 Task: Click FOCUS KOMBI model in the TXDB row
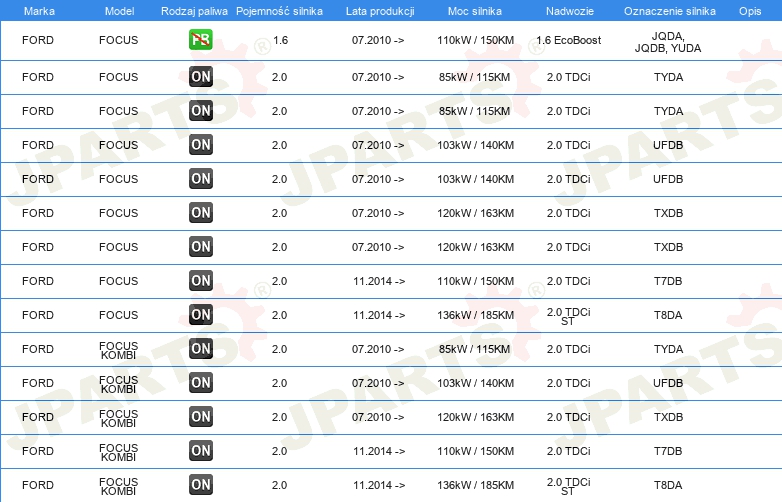pyautogui.click(x=119, y=418)
